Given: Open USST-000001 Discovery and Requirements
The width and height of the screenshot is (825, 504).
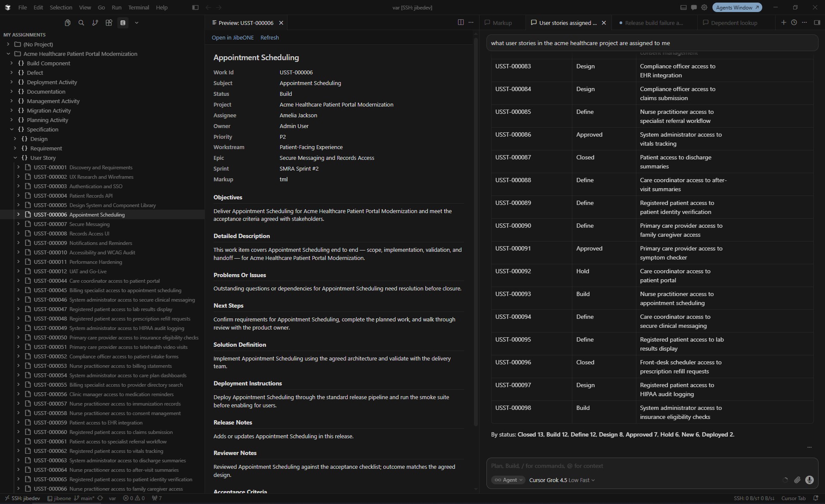Looking at the screenshot, I should [x=102, y=167].
